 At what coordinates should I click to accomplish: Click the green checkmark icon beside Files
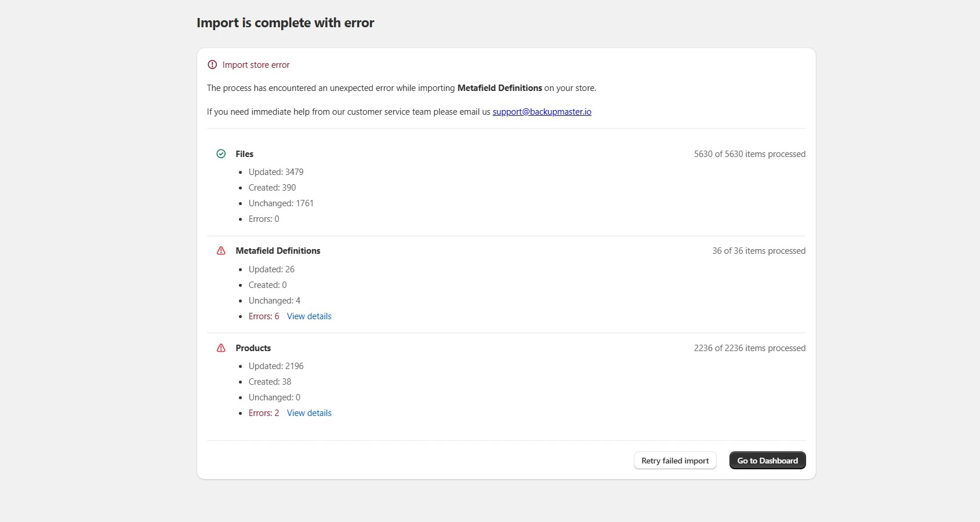coord(221,154)
